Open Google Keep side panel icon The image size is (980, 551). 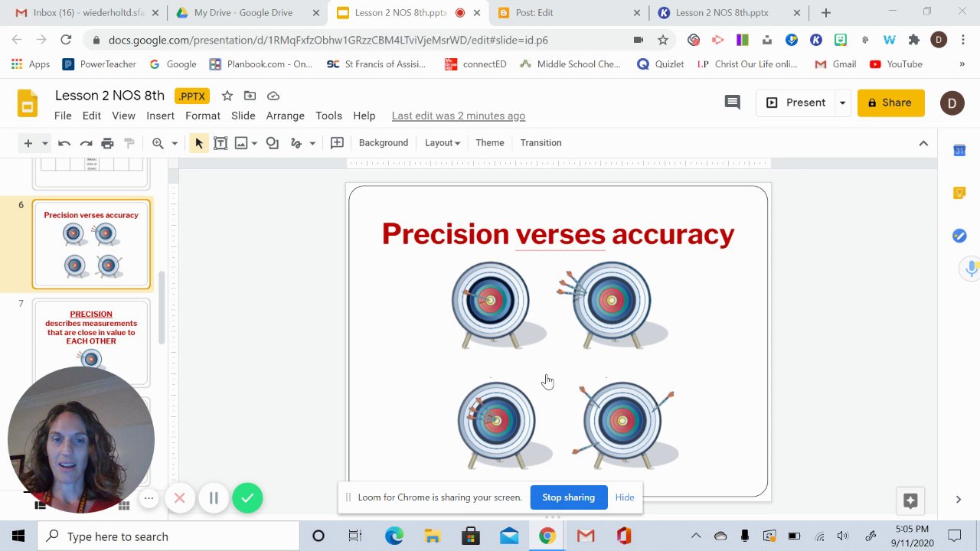[x=959, y=193]
